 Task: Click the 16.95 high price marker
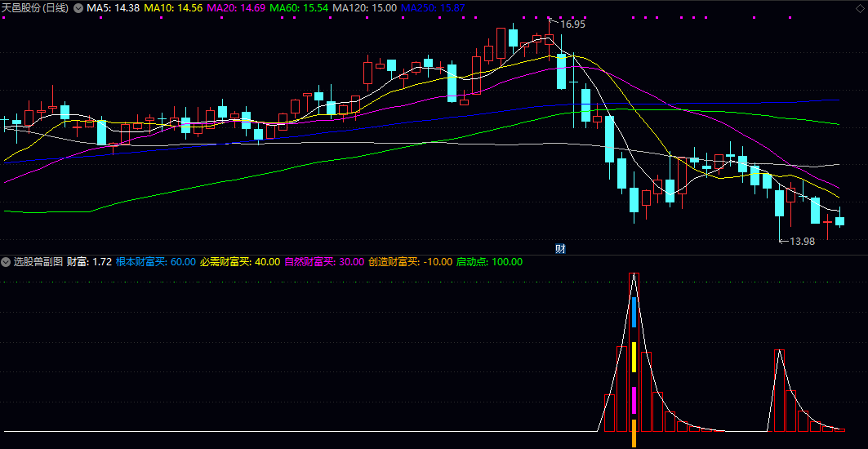tap(572, 24)
